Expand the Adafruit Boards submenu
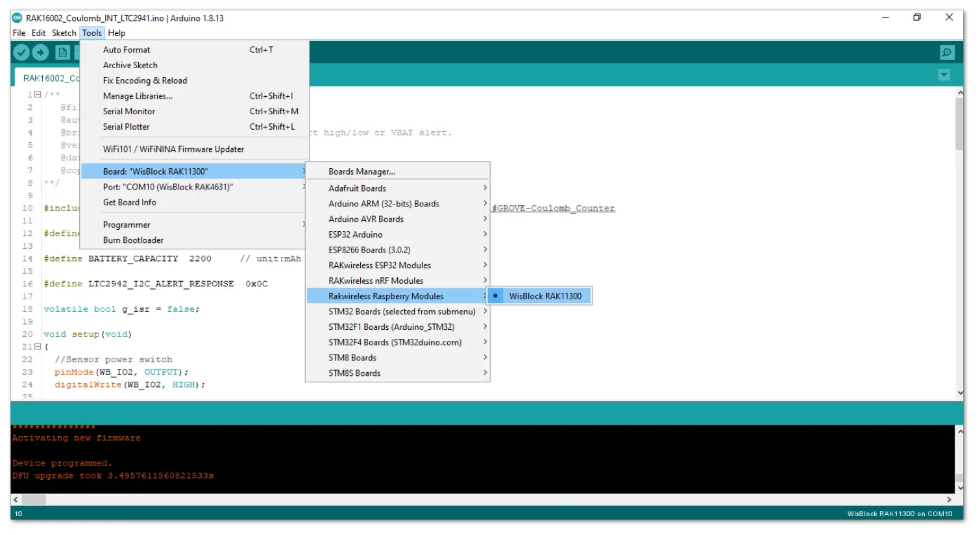This screenshot has width=980, height=535. click(397, 188)
